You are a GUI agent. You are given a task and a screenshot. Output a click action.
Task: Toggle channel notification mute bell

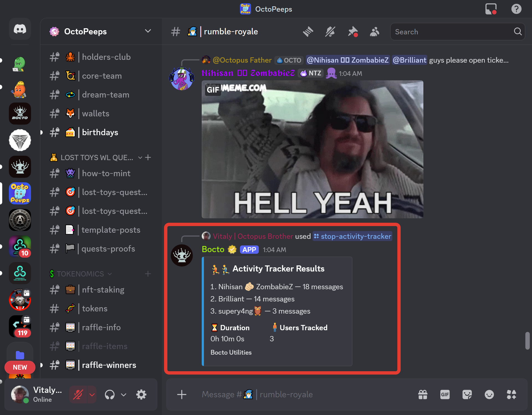click(x=330, y=32)
